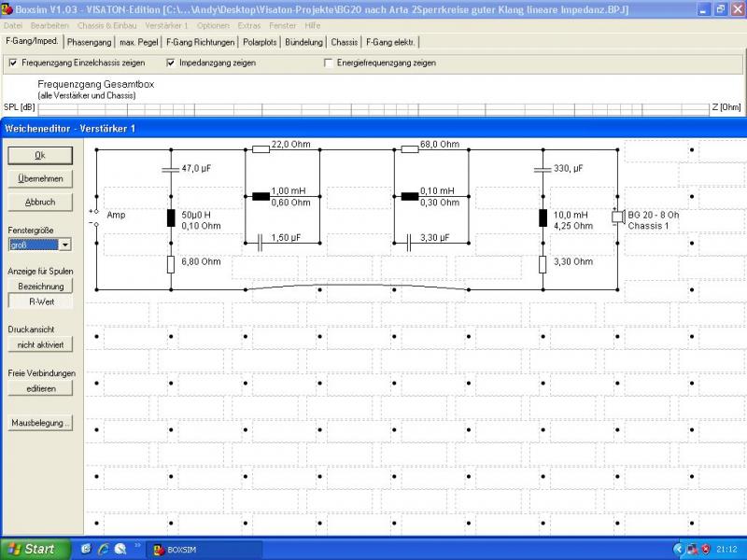Click the 0,10 Ohm value label

click(x=201, y=226)
